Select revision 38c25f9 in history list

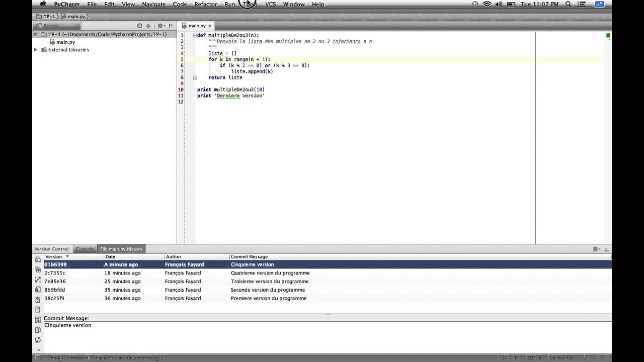328,299
